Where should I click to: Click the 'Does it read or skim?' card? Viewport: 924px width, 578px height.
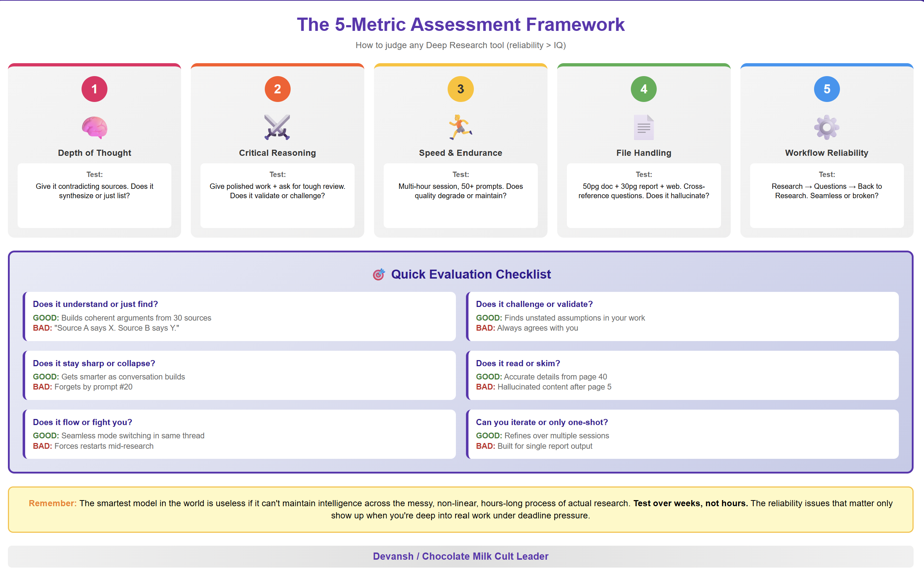(682, 375)
